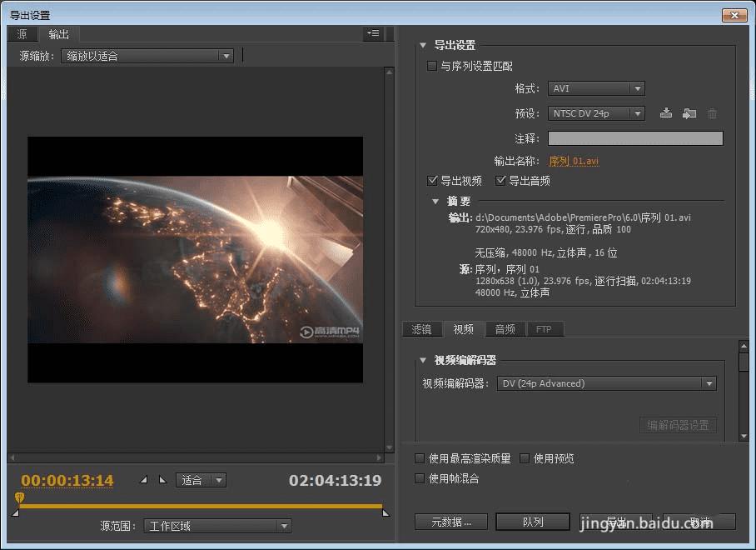The image size is (756, 550).
Task: Click the save preset icon
Action: tap(665, 113)
